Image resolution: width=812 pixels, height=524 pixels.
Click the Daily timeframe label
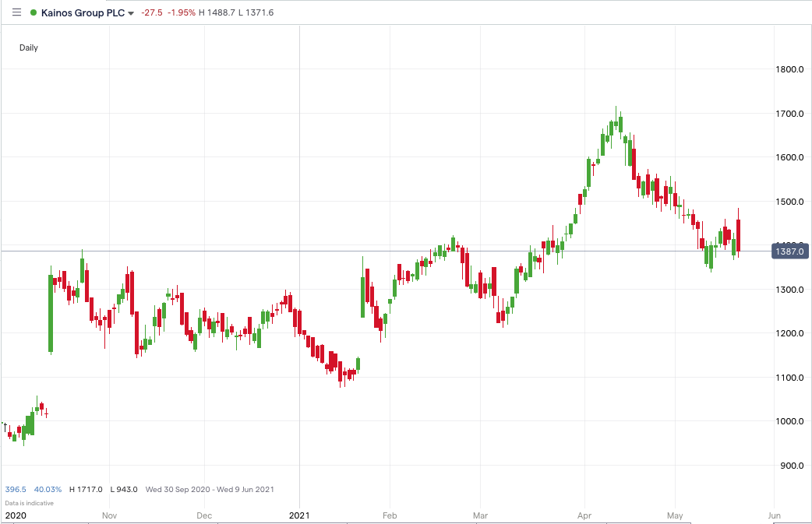29,47
